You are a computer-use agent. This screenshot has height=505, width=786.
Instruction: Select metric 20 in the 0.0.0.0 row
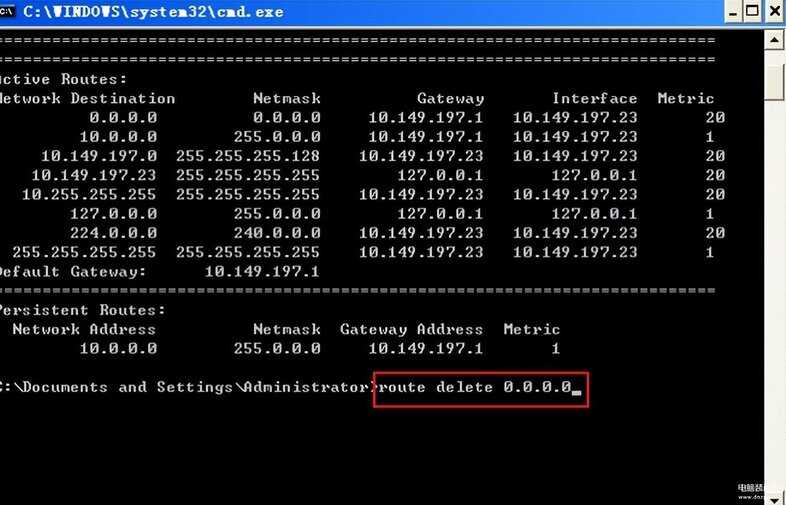715,117
